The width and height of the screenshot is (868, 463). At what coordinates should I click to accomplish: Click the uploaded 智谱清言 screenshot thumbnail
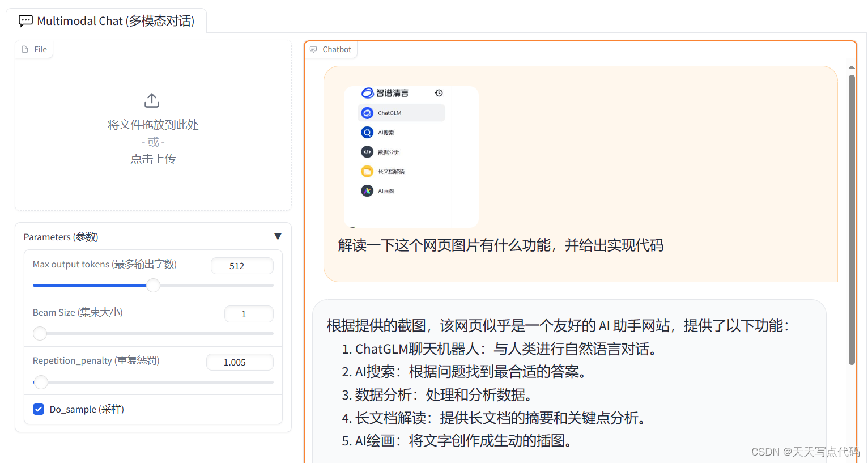pyautogui.click(x=411, y=157)
